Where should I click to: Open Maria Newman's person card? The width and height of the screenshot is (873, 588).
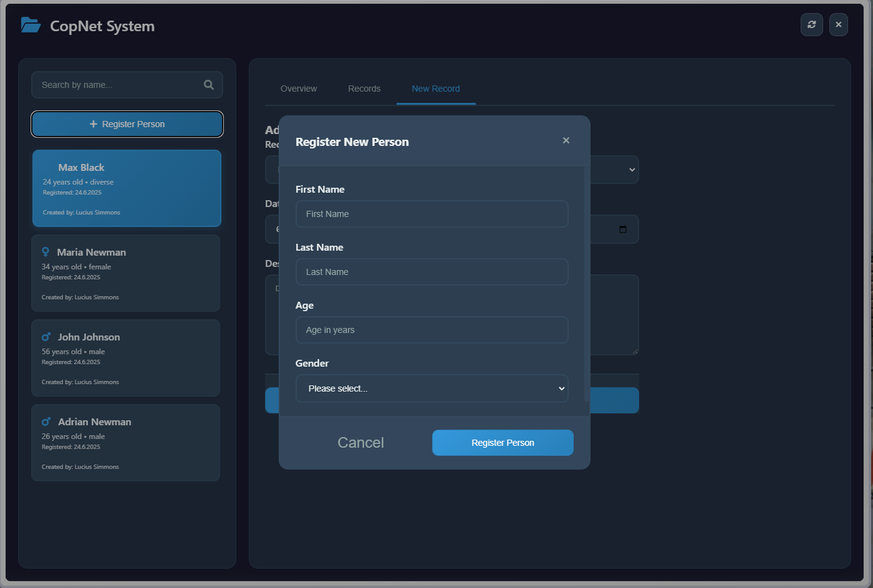point(126,273)
